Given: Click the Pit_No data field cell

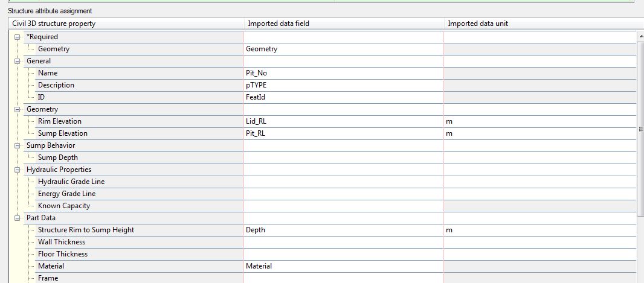Looking at the screenshot, I should pyautogui.click(x=344, y=73).
